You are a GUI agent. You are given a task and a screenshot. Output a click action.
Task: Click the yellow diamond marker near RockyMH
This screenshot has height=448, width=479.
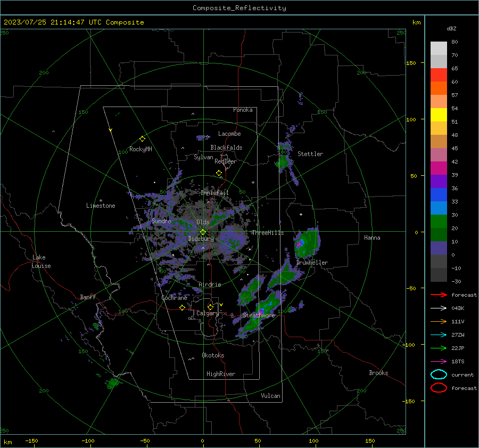click(x=142, y=139)
